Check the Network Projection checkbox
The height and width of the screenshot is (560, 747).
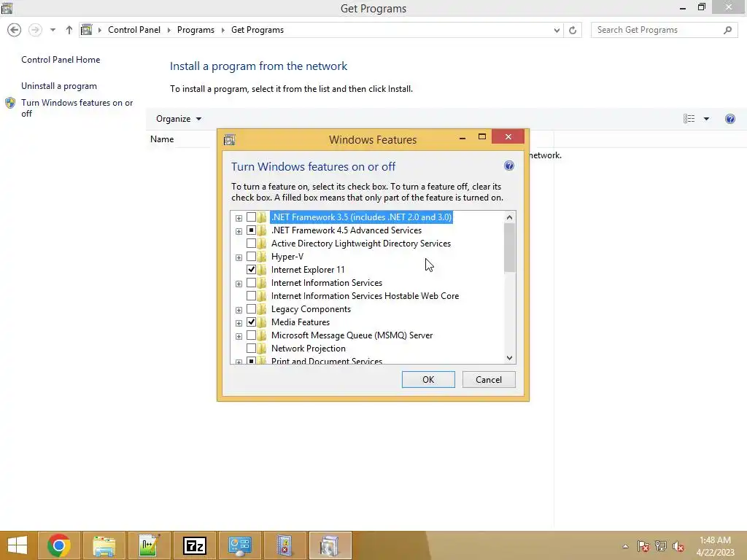tap(251, 349)
